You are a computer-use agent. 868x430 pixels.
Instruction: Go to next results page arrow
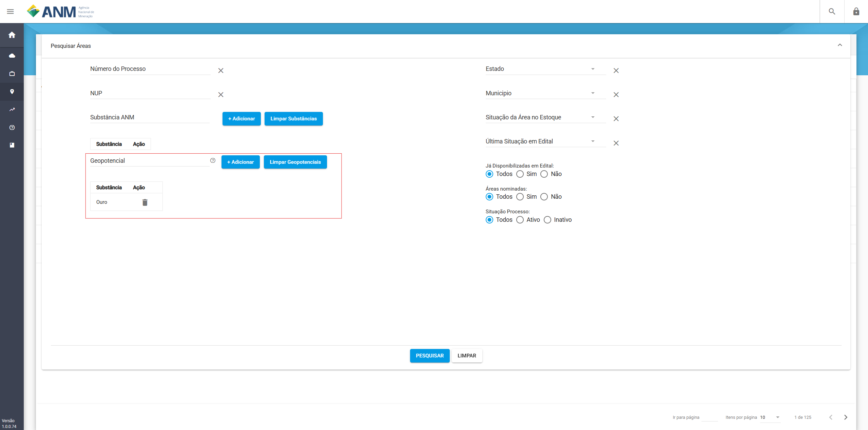click(x=846, y=417)
